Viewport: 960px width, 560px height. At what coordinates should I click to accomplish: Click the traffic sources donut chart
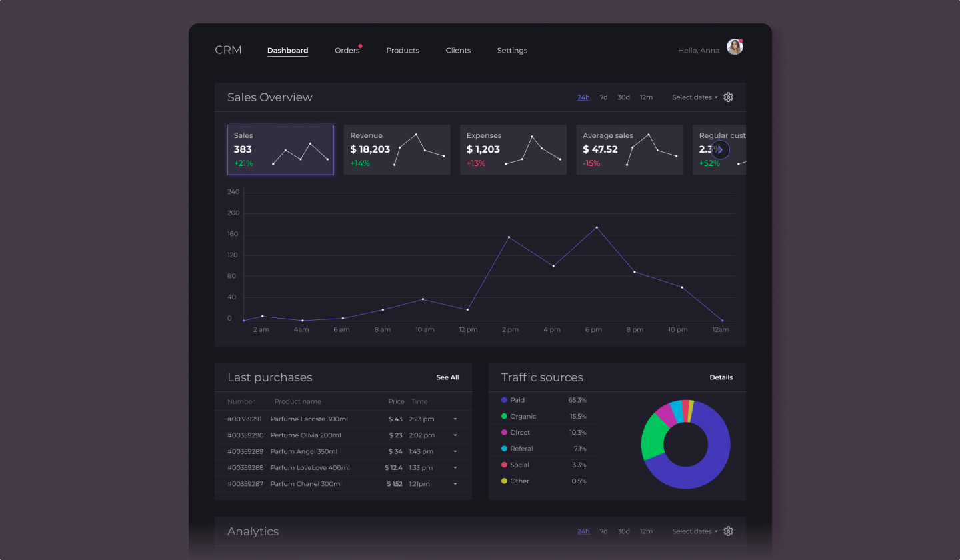[686, 445]
